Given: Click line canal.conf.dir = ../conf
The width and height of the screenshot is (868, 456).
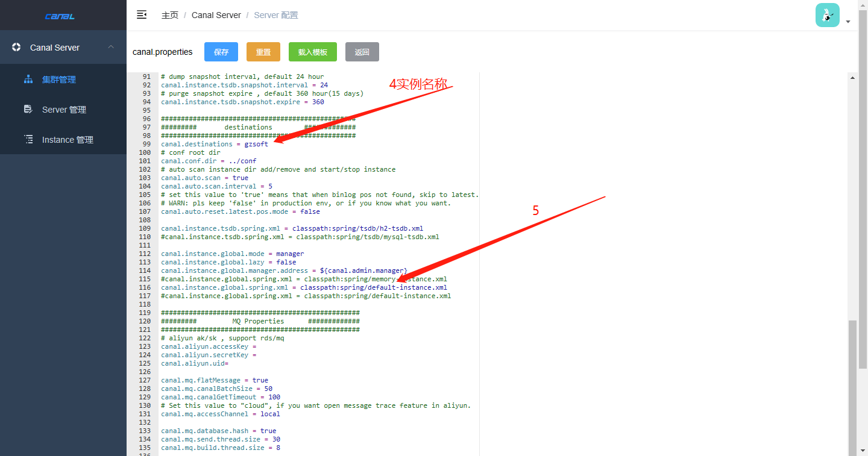Looking at the screenshot, I should (x=209, y=161).
